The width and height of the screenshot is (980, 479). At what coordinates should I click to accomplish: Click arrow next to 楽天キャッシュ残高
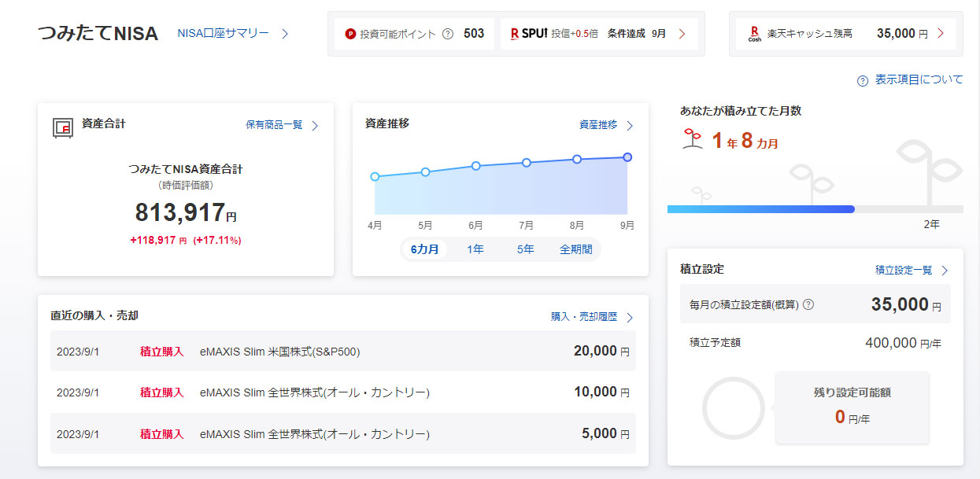941,34
